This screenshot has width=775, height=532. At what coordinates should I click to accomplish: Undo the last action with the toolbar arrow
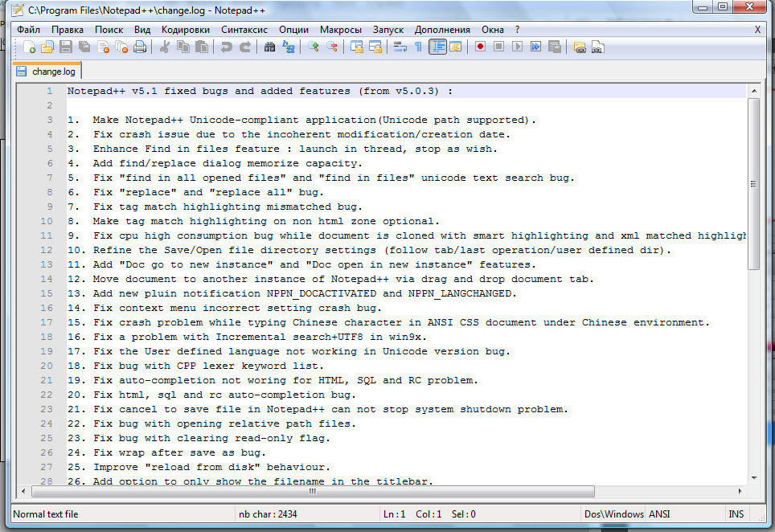[x=227, y=47]
